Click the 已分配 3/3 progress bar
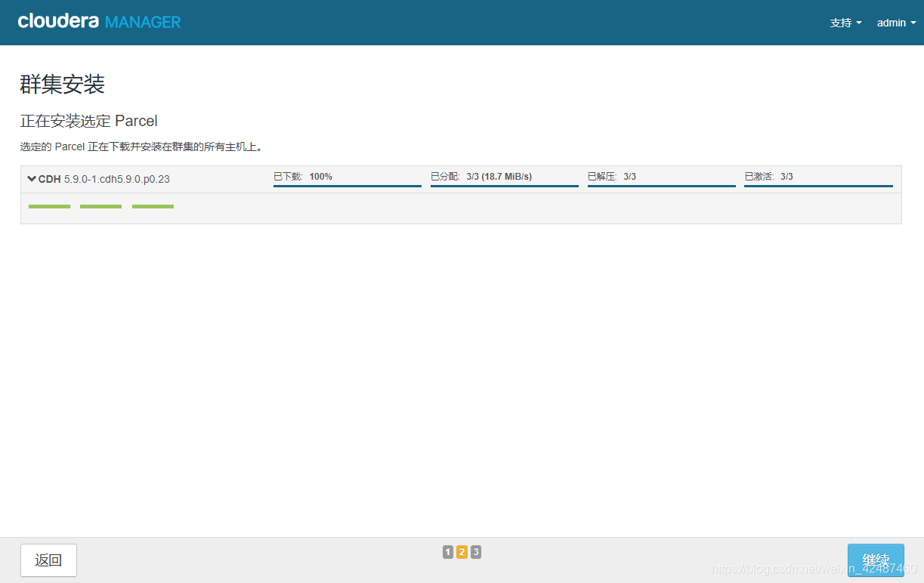The width and height of the screenshot is (924, 583). pos(505,186)
